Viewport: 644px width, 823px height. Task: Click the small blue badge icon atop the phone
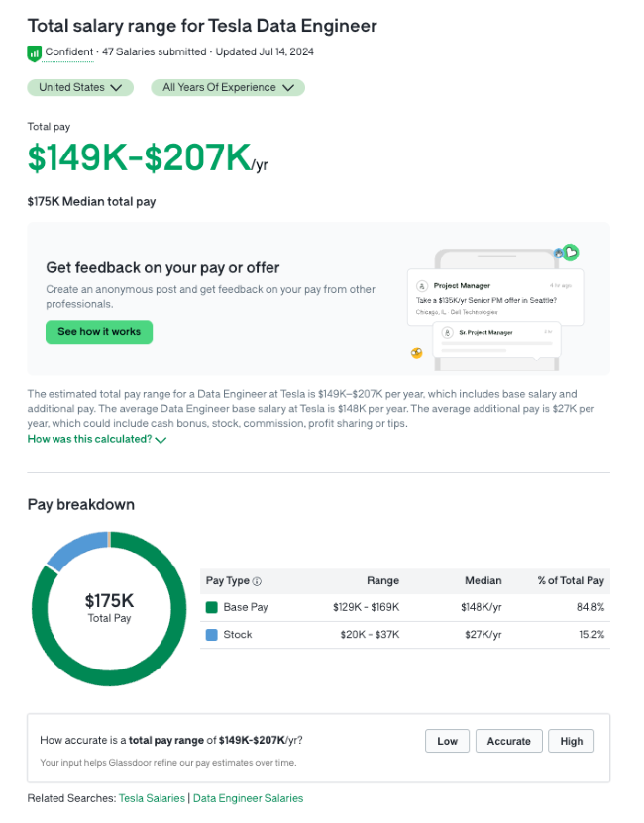point(559,254)
